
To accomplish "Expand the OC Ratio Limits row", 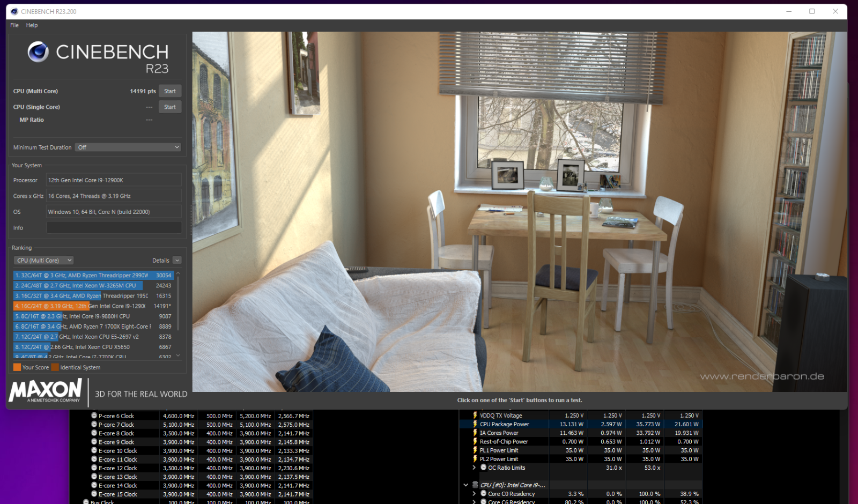I will [474, 468].
